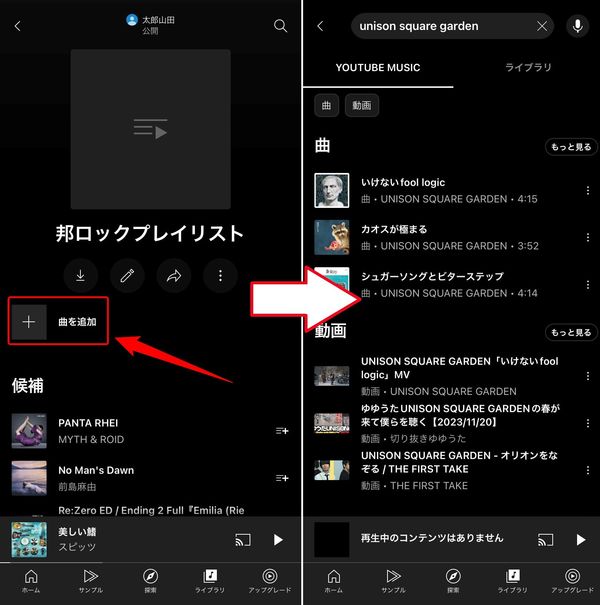The height and width of the screenshot is (605, 600).
Task: Open the カオスが極まる raccoon album art
Action: click(332, 238)
